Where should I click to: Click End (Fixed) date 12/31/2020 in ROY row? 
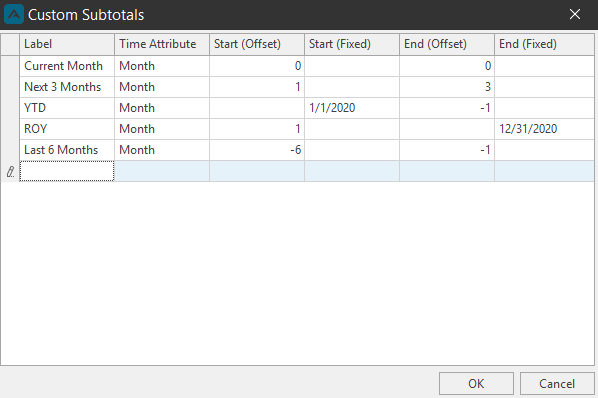(x=545, y=129)
